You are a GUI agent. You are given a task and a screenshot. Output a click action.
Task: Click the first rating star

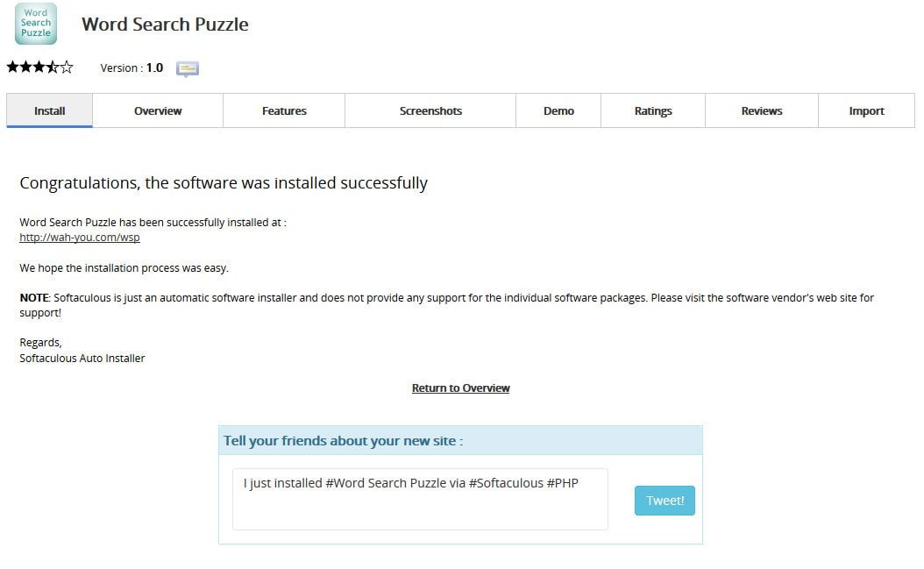point(13,67)
